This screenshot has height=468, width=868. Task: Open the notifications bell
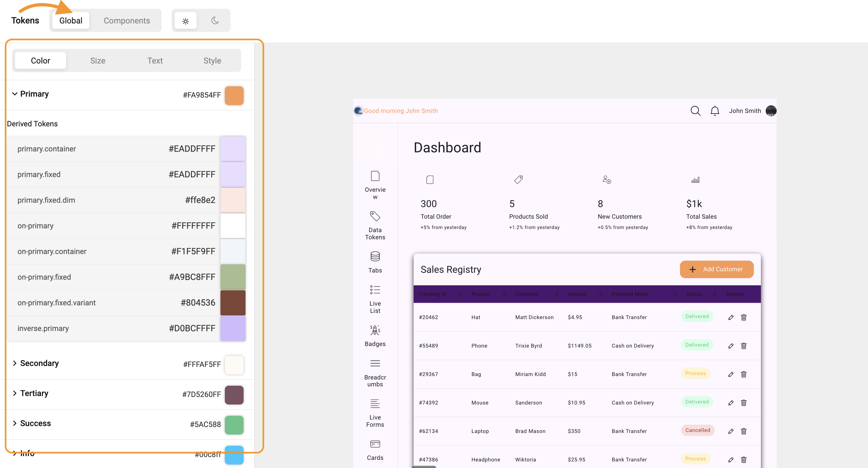point(715,111)
